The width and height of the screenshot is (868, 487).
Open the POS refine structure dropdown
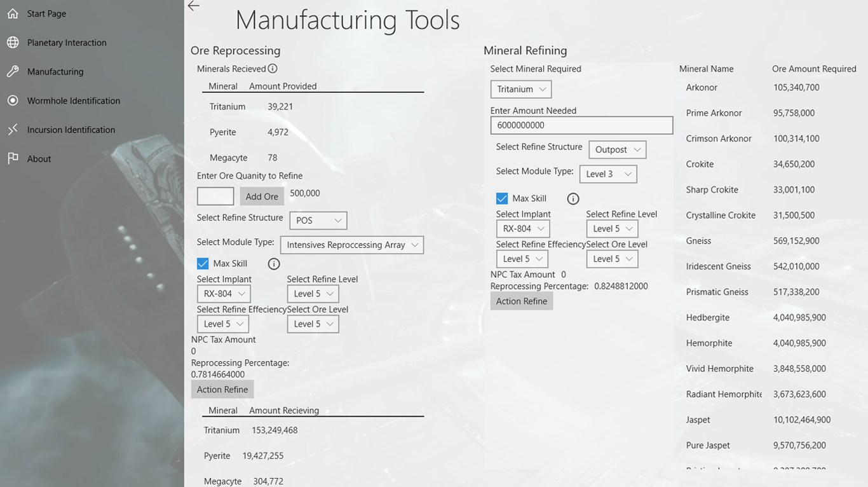(x=318, y=221)
